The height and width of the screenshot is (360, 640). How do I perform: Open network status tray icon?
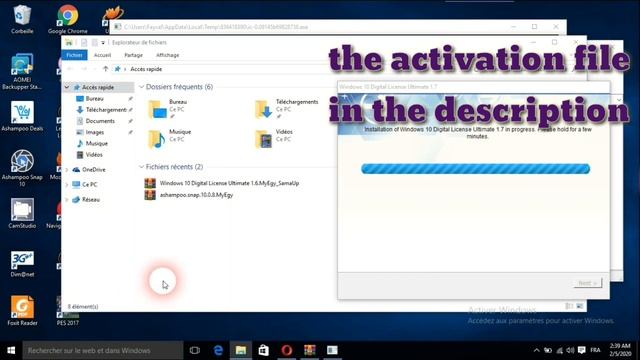(x=560, y=350)
